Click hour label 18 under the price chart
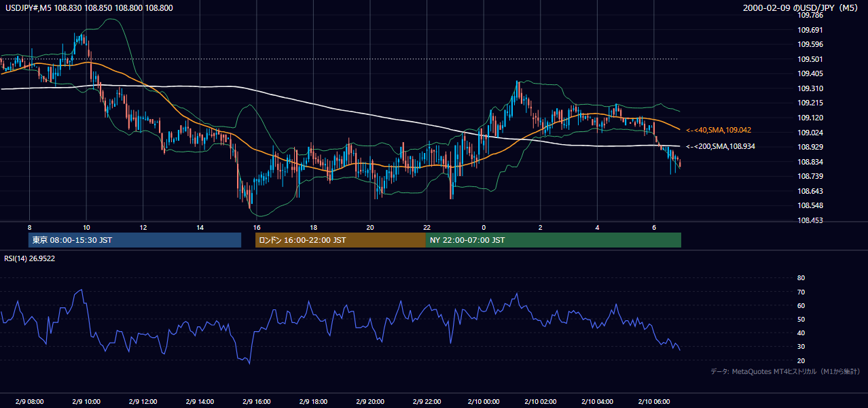Viewport: 868px width, 408px height. (313, 227)
